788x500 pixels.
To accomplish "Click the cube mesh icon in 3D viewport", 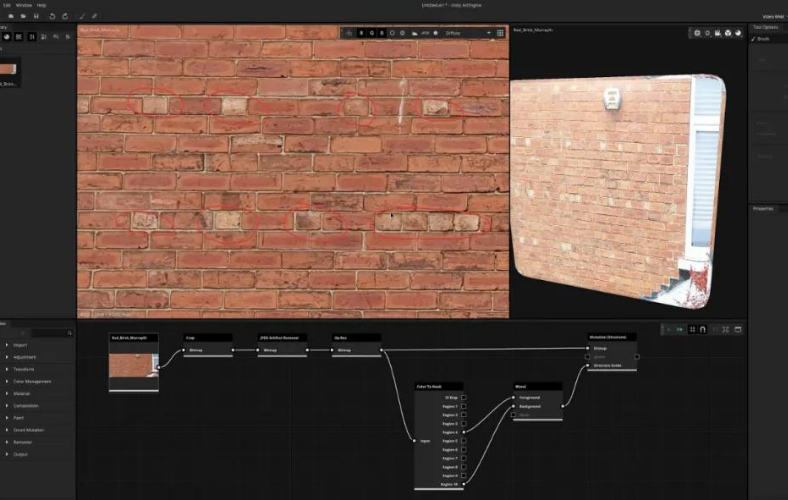I will (728, 33).
